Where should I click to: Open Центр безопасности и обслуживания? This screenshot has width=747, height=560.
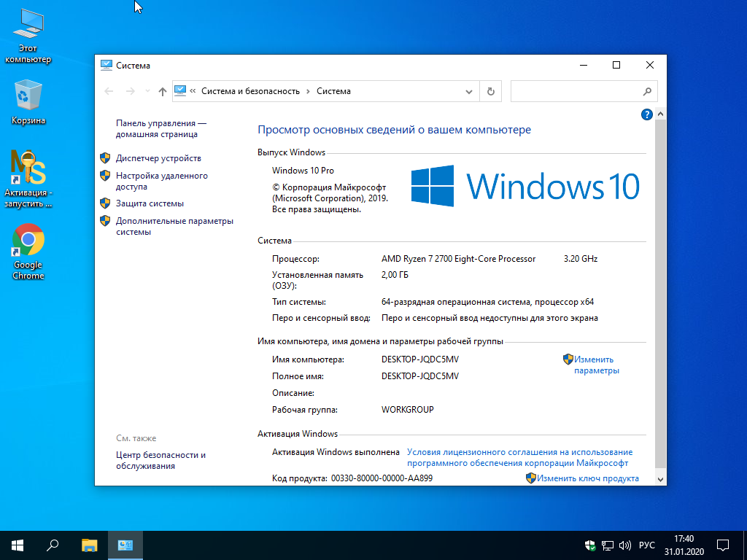pyautogui.click(x=160, y=461)
